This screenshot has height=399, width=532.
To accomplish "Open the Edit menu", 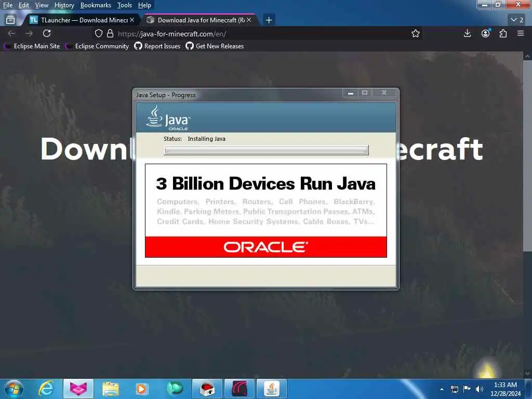I will pyautogui.click(x=23, y=5).
